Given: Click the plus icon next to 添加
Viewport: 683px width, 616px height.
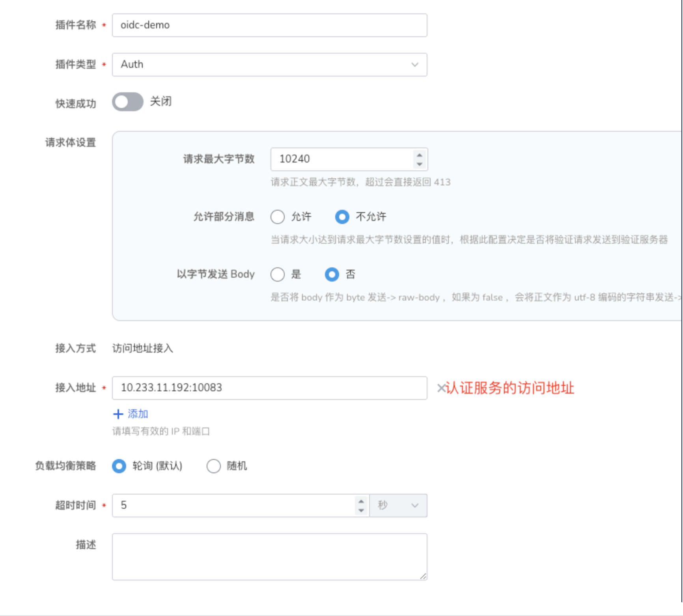Looking at the screenshot, I should (118, 414).
